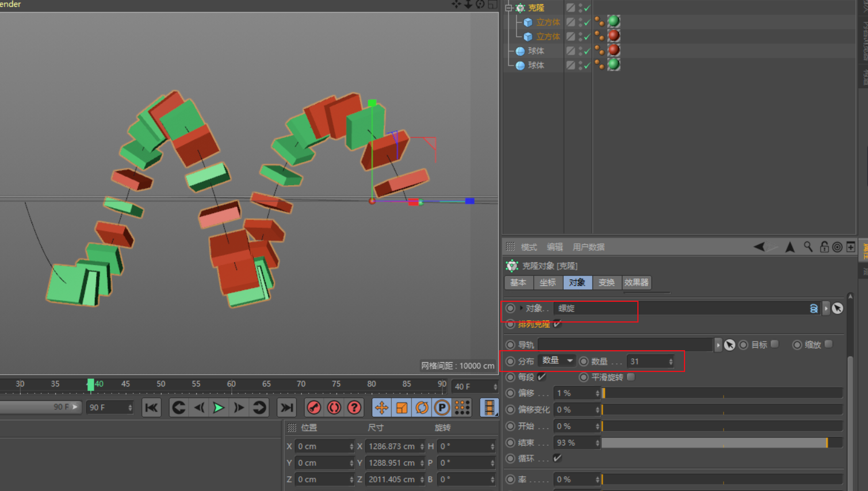Select the 克隆 cloner icon in the object manager

pyautogui.click(x=520, y=7)
